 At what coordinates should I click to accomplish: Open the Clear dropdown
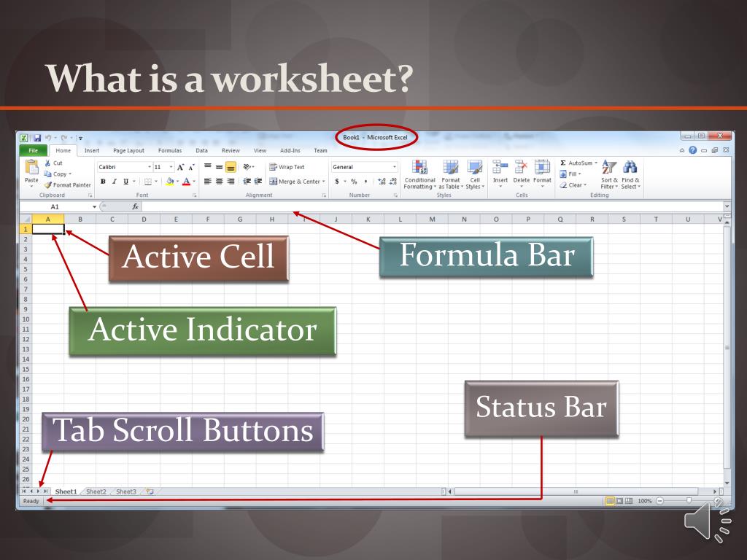(573, 184)
